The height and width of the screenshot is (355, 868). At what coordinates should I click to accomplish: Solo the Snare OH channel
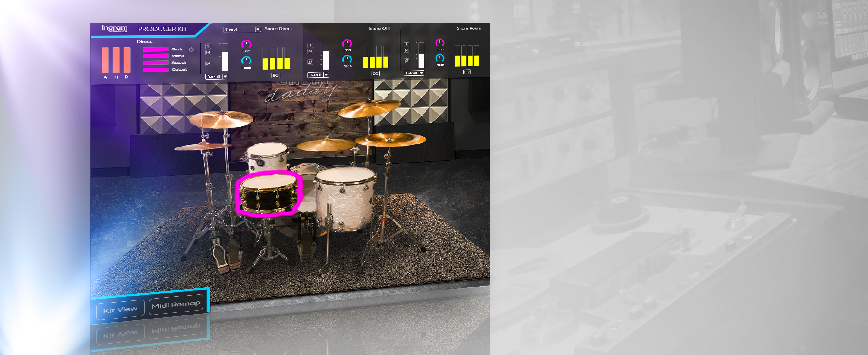[x=310, y=45]
